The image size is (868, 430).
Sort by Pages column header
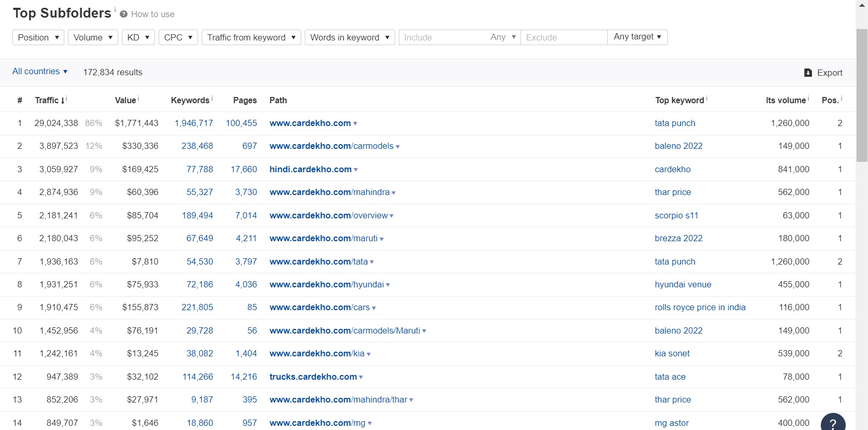[245, 100]
